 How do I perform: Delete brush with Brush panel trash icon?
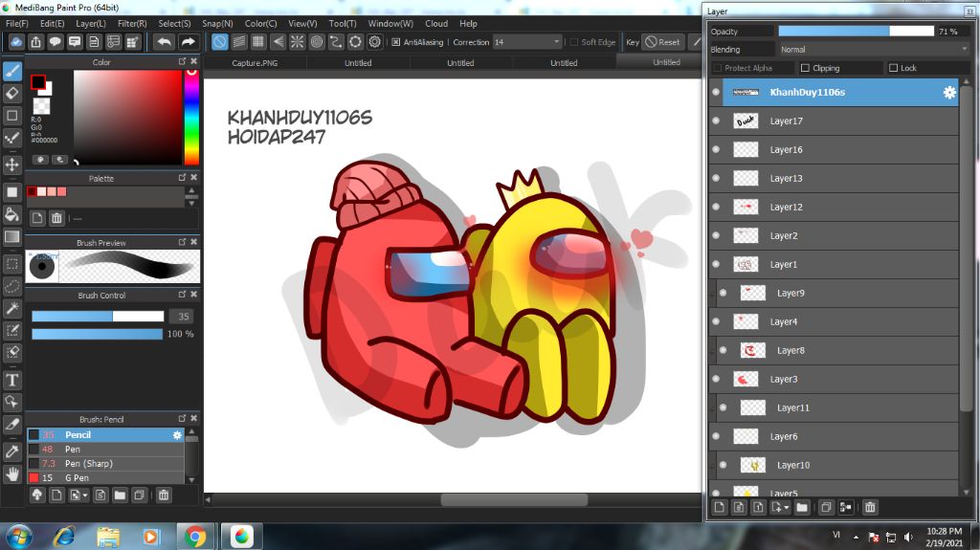tap(164, 495)
